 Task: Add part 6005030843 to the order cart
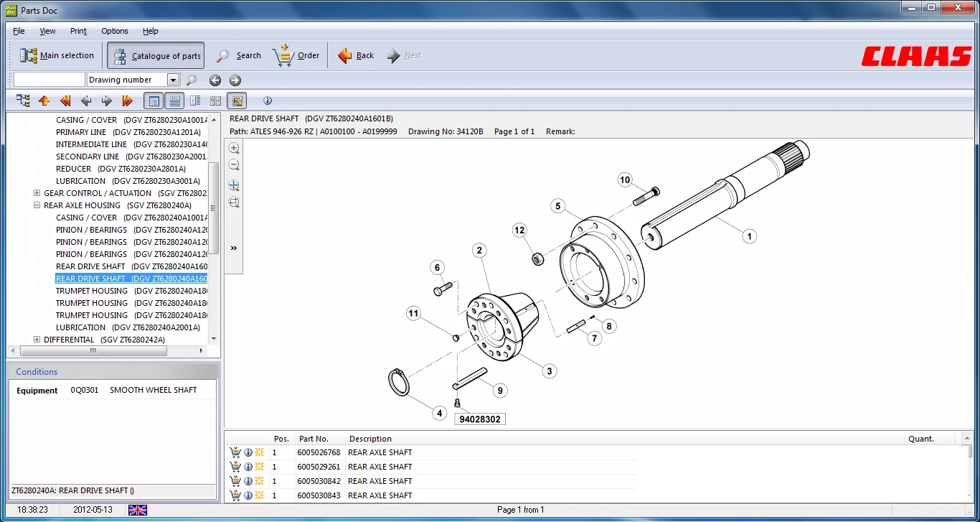235,495
